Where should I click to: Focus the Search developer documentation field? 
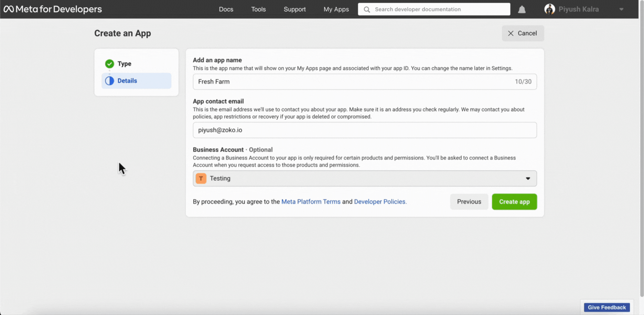434,9
